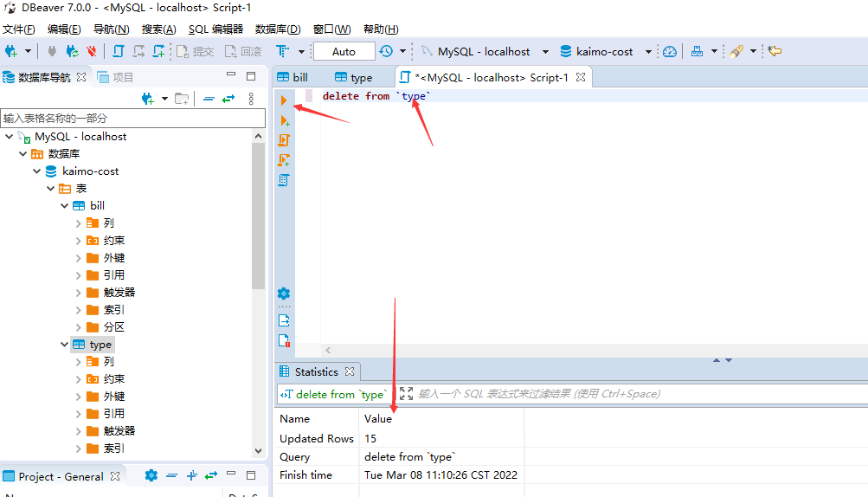Open the new connection dropdown arrow in main toolbar
Viewport: 868px width, 497px height.
[28, 52]
